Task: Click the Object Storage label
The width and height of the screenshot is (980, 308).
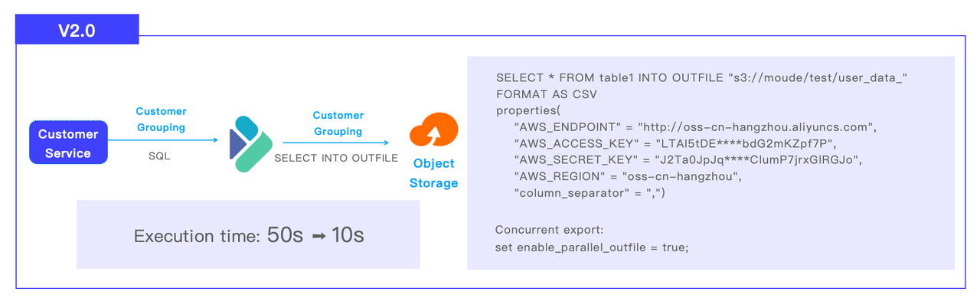Action: [433, 173]
